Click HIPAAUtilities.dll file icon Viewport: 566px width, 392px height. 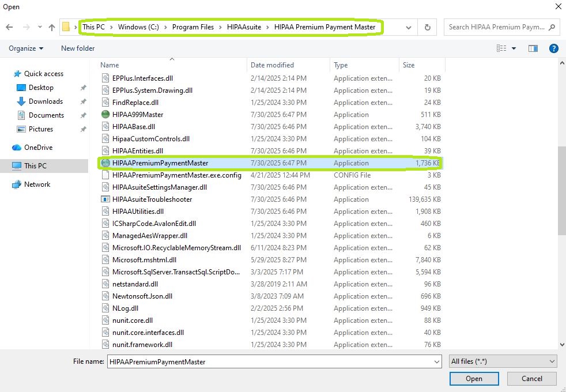pyautogui.click(x=105, y=212)
